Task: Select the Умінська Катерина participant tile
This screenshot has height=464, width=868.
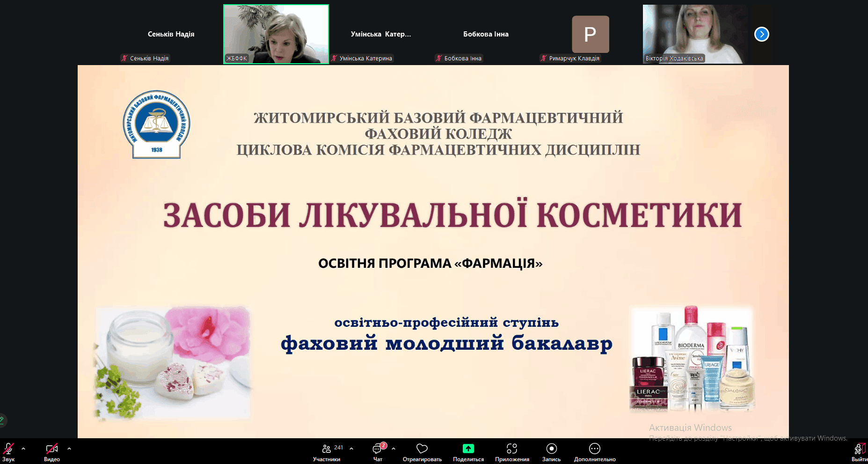Action: [x=381, y=34]
